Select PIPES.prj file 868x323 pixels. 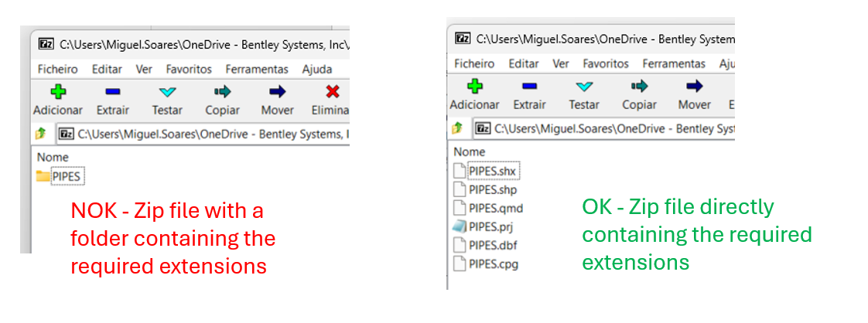pos(484,226)
